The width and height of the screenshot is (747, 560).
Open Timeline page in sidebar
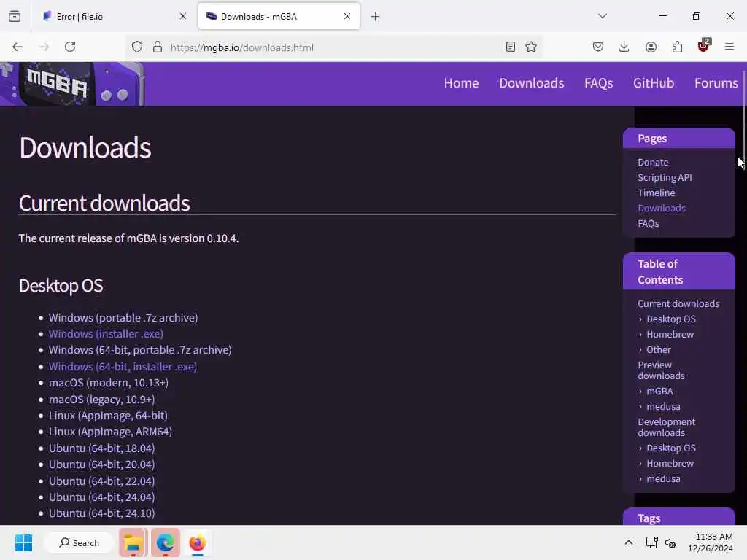(656, 192)
